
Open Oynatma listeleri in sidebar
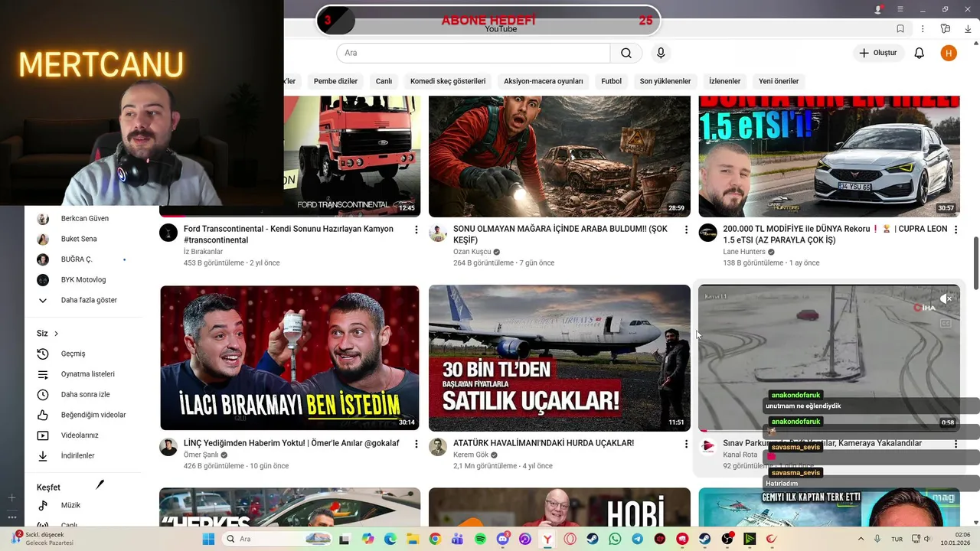(87, 374)
